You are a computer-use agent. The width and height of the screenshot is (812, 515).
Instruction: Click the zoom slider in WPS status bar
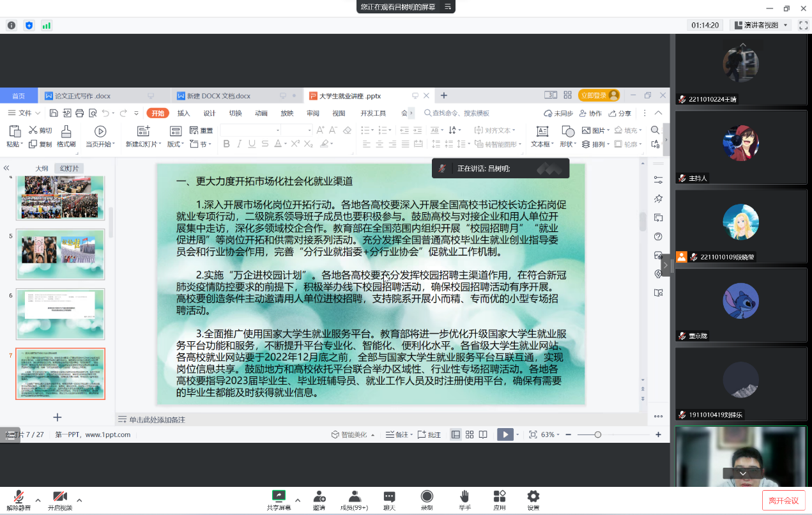point(598,434)
